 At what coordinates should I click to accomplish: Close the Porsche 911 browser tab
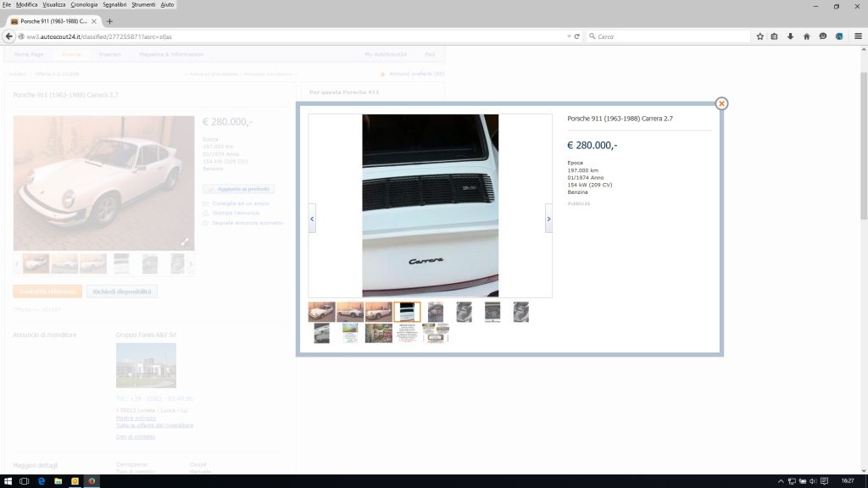pyautogui.click(x=94, y=21)
